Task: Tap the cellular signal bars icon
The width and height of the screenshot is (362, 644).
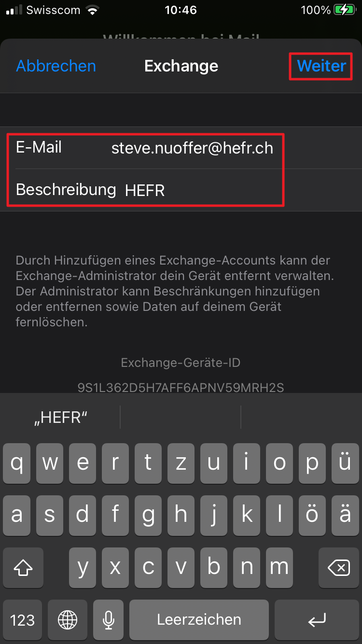Action: 14,10
